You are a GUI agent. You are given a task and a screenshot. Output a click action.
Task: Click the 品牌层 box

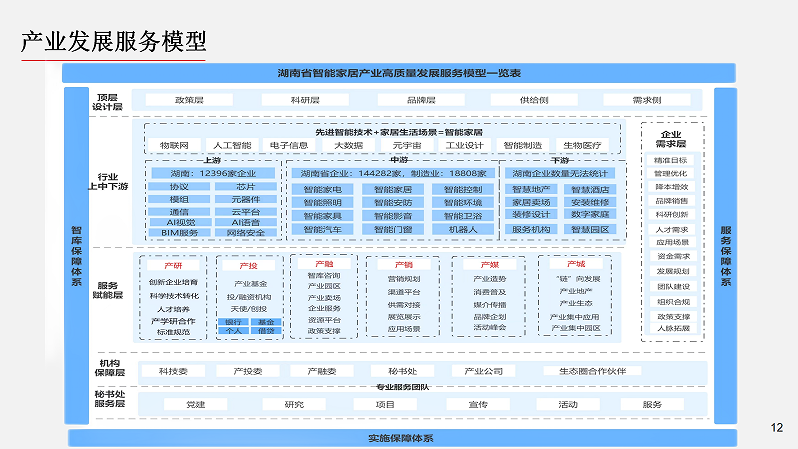point(421,100)
